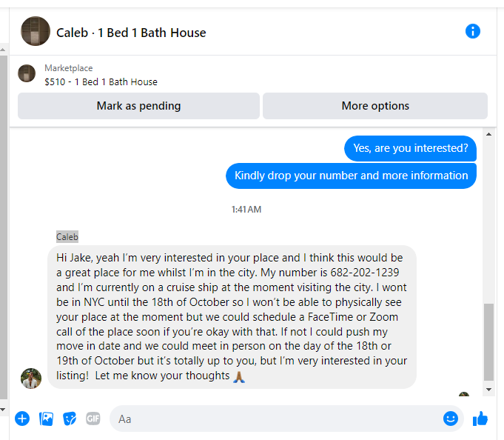Attach a photo using the image icon

(x=46, y=419)
